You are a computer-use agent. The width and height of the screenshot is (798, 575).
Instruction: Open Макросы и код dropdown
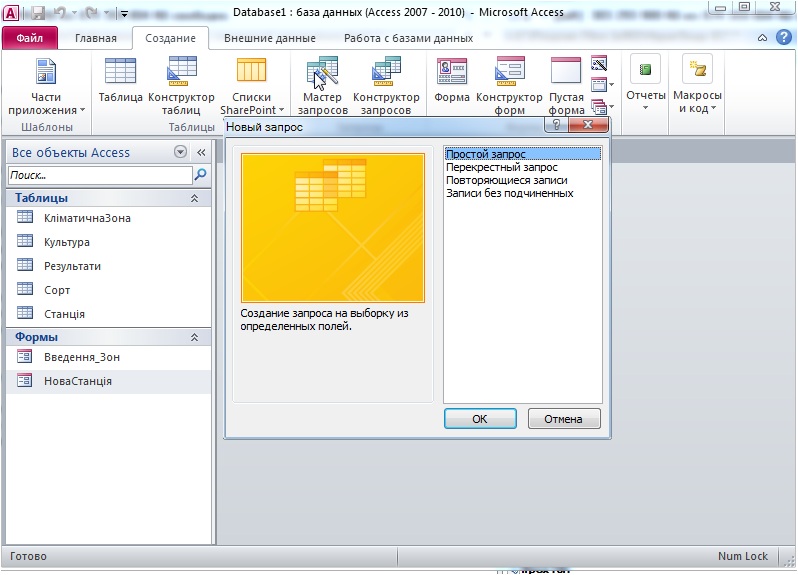tap(697, 85)
